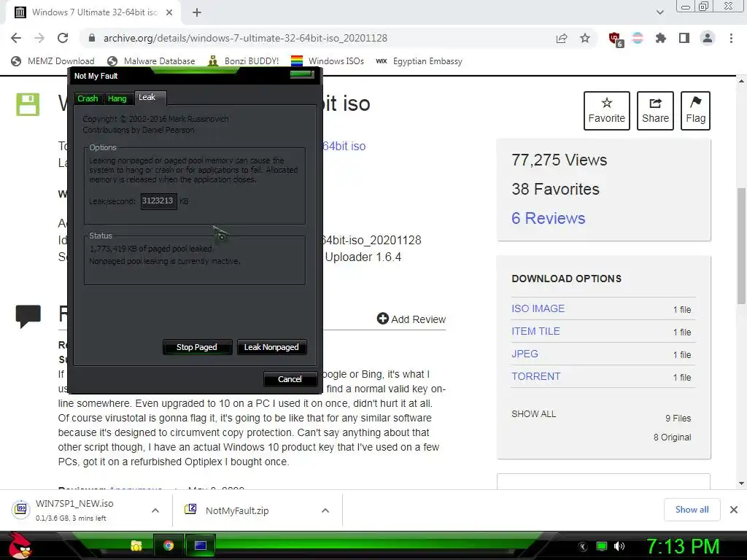Open the Egyptian Embassy bookmark

pos(419,61)
